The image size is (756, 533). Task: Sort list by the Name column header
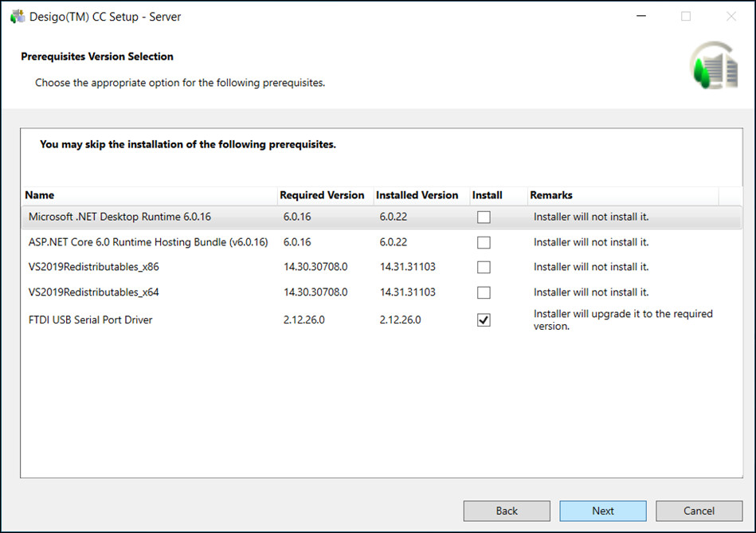[40, 195]
